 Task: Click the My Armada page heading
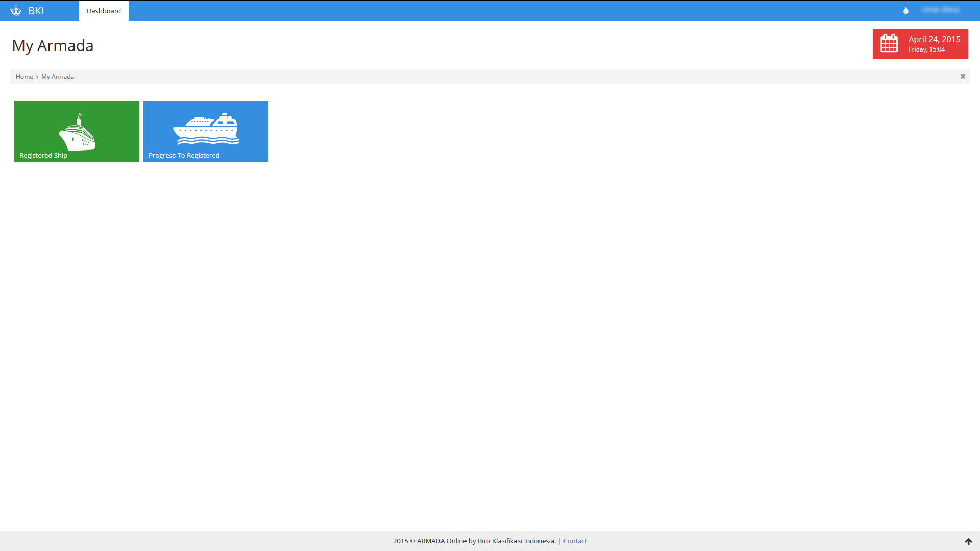[53, 46]
